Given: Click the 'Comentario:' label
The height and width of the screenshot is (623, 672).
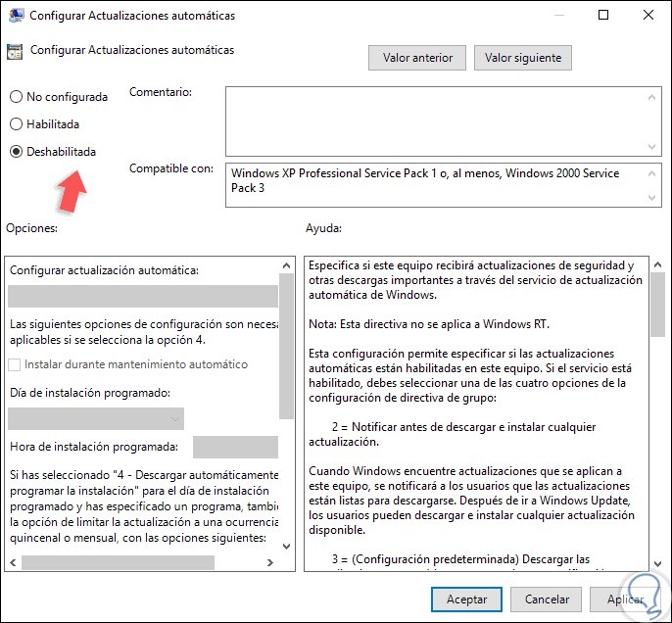Looking at the screenshot, I should point(161,92).
